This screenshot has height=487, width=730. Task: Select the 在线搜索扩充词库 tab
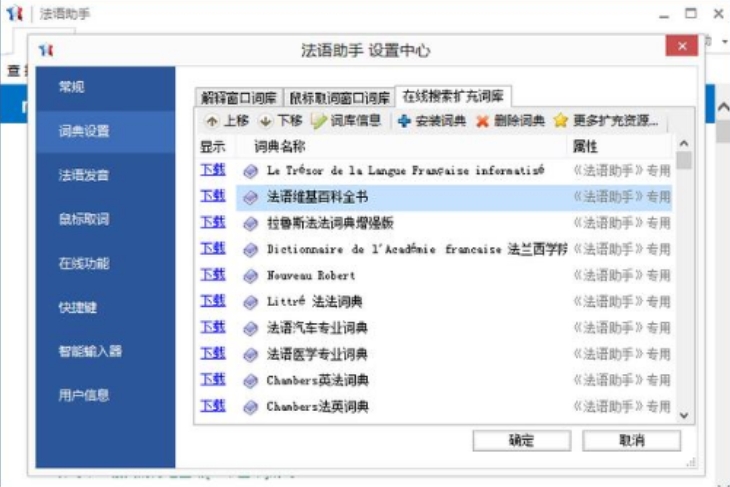[x=453, y=96]
